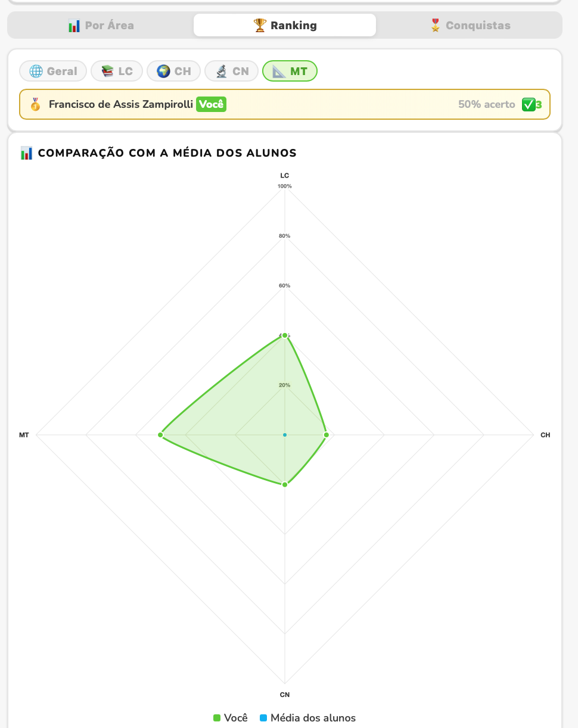This screenshot has height=728, width=578.
Task: Click the green Você badge
Action: [211, 104]
